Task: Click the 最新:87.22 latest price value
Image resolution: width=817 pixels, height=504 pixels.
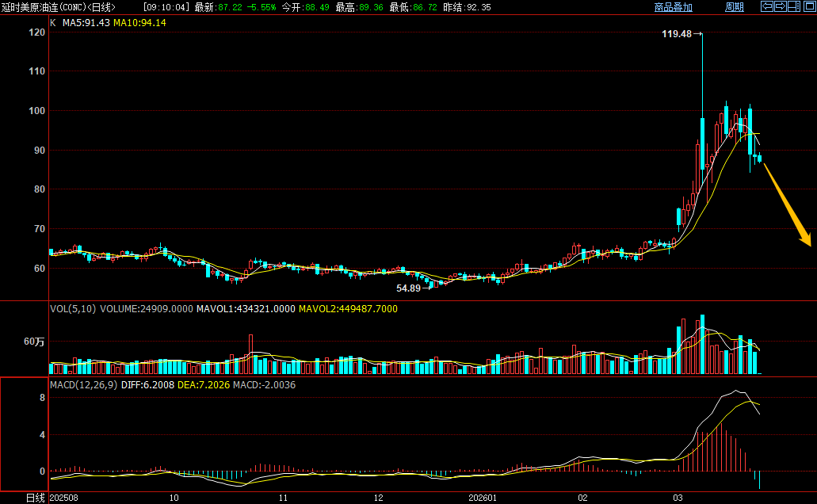Action: (x=219, y=7)
